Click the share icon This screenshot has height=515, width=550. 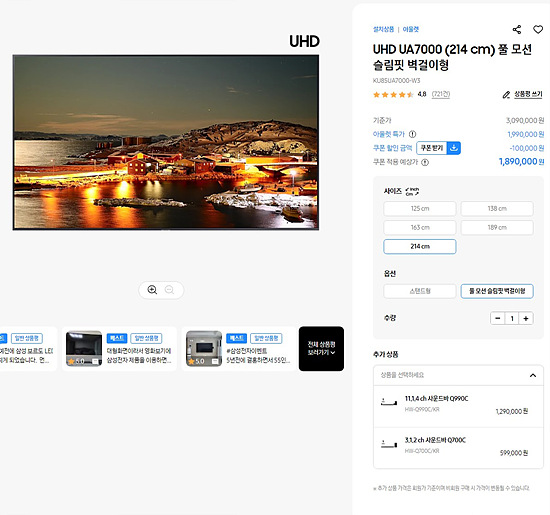(x=517, y=29)
